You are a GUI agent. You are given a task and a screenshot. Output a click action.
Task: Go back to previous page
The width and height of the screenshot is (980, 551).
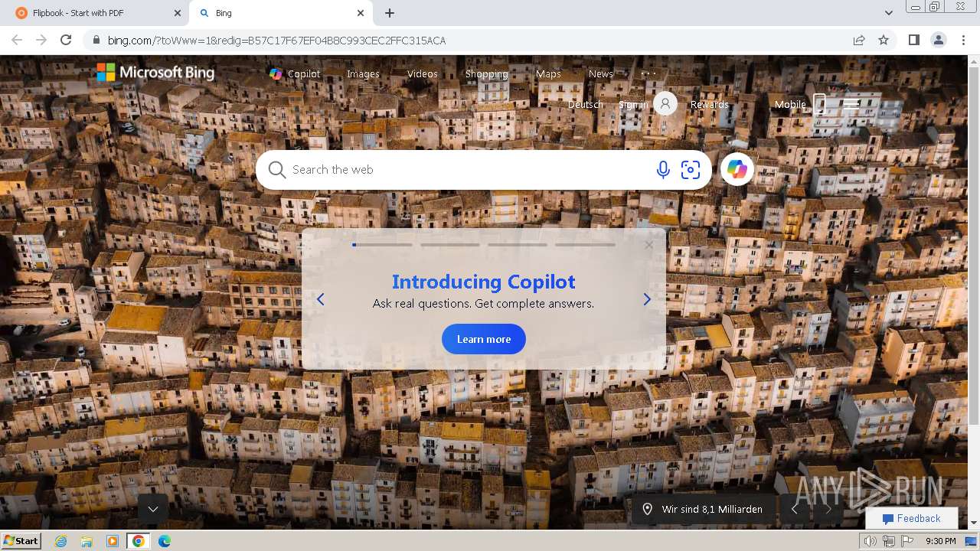pos(17,40)
